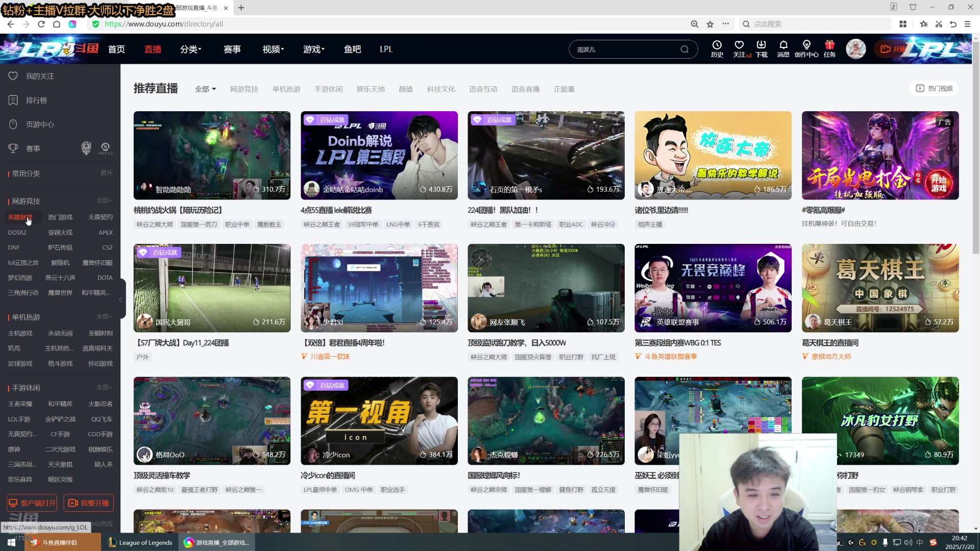Open the 关注 heart icon in header
The image size is (980, 551).
coord(739,49)
